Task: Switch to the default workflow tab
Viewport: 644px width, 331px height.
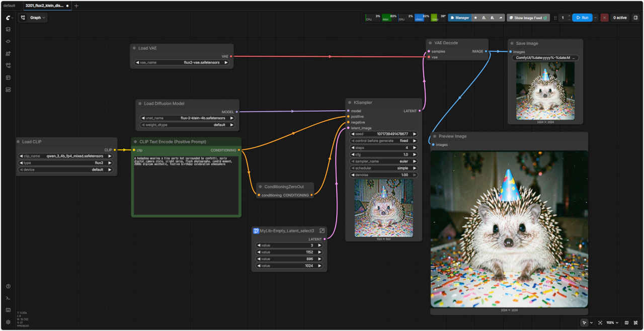Action: click(x=10, y=6)
